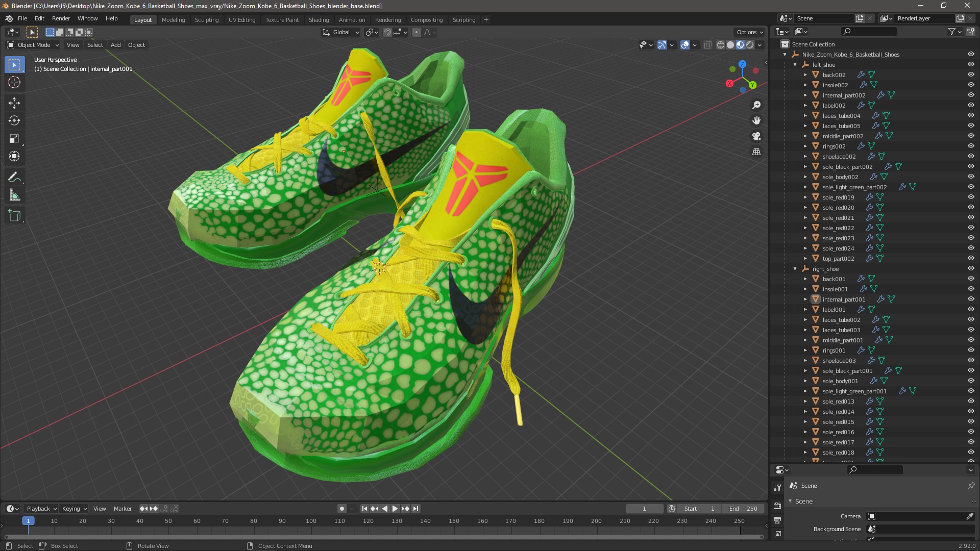Activate the Scale tool
Screen dimensions: 980x551
coord(14,139)
